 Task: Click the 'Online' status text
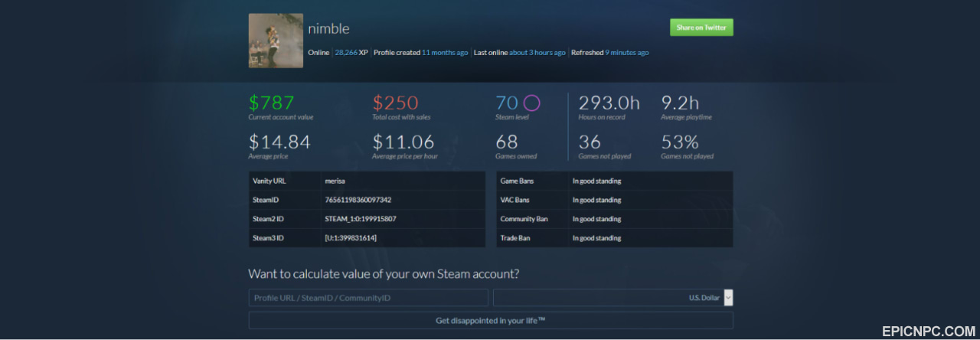coord(318,53)
